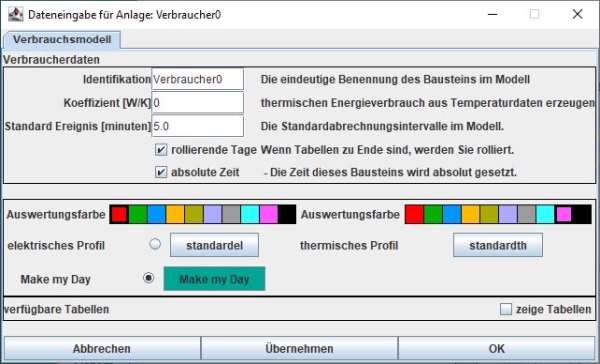
Task: Pick lavender in left Auswertungsfarbe palette
Action: [x=212, y=214]
